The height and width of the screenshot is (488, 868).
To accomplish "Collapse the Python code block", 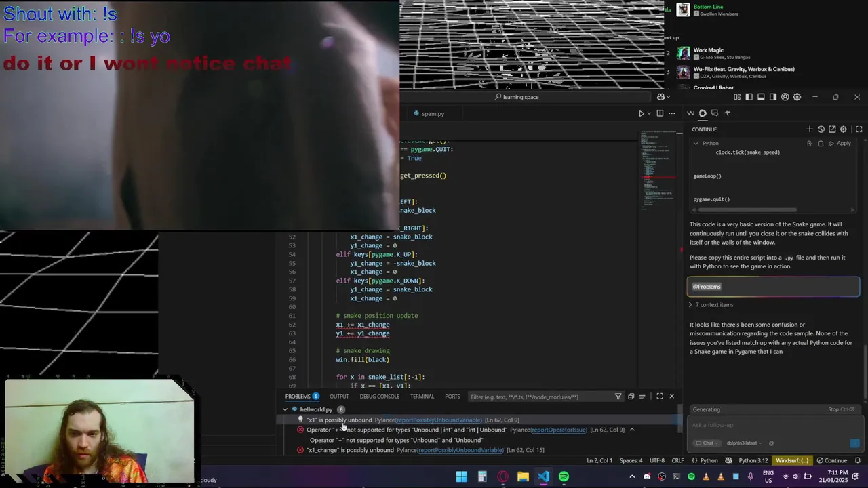I will point(695,144).
